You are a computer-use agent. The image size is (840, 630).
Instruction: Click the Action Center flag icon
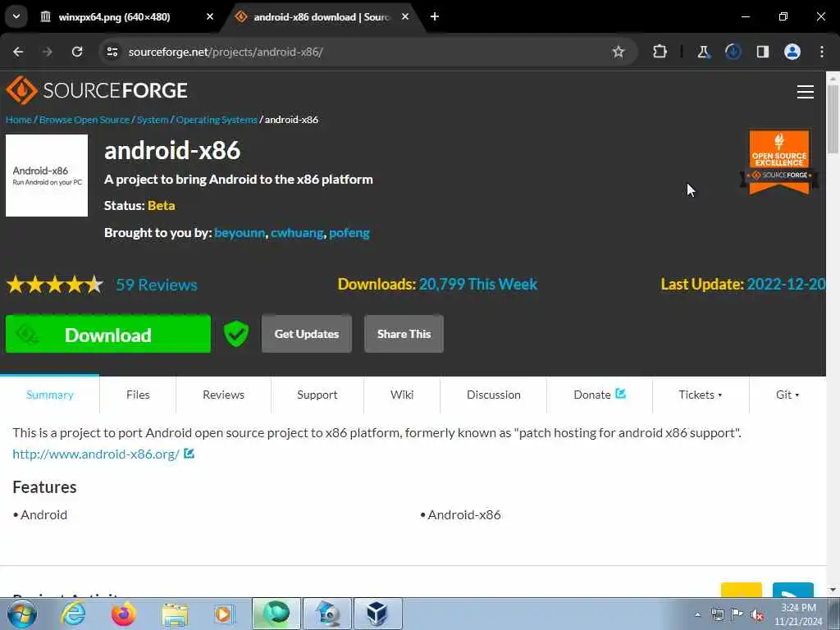[737, 614]
